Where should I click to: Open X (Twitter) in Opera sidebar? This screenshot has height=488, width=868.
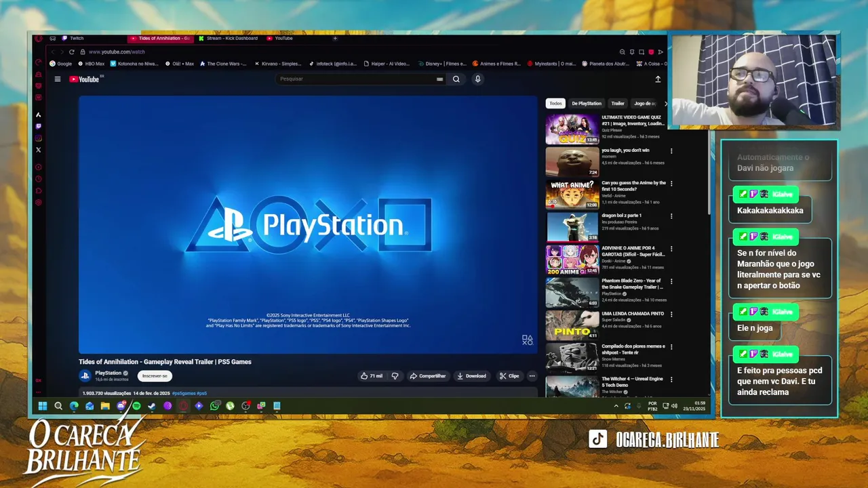39,150
